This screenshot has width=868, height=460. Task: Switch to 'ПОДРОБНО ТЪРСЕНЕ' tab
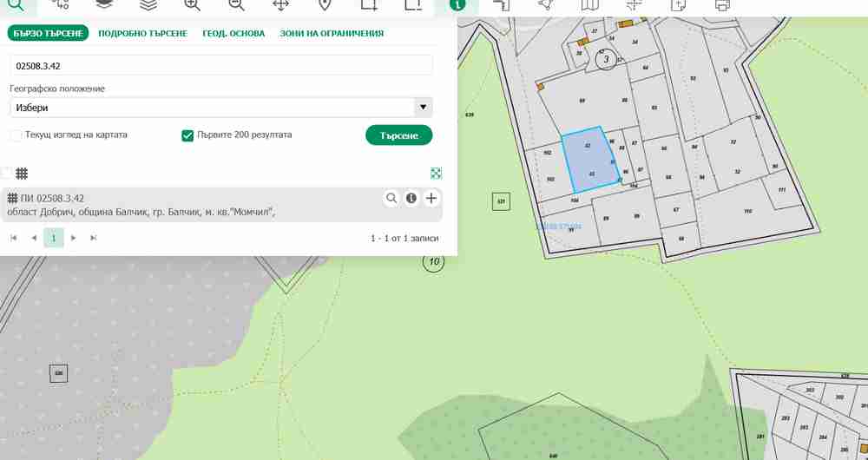click(x=142, y=33)
